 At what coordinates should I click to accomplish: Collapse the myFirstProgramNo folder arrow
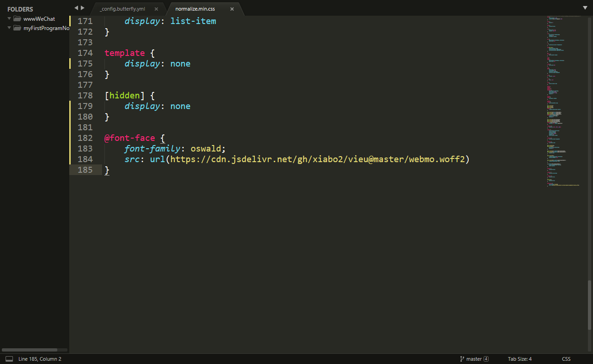[9, 28]
